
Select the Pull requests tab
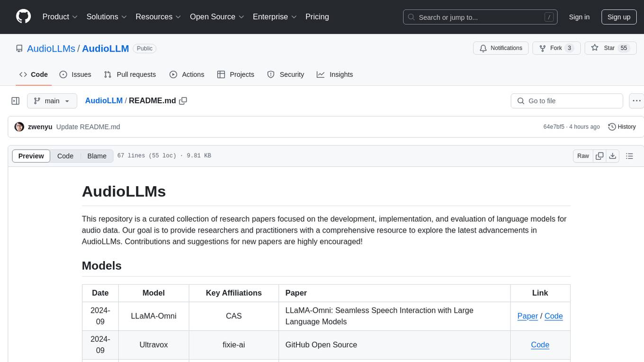130,74
